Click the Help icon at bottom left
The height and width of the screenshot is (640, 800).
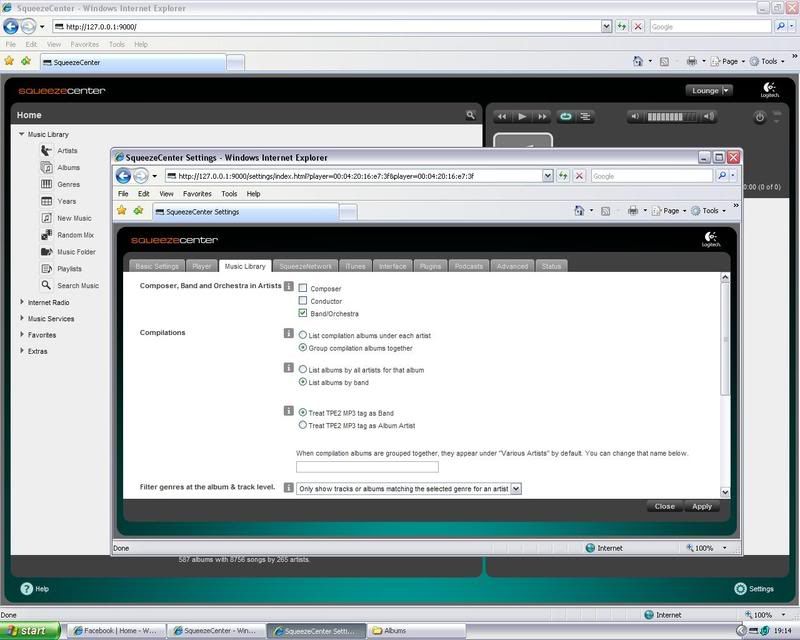(x=27, y=589)
